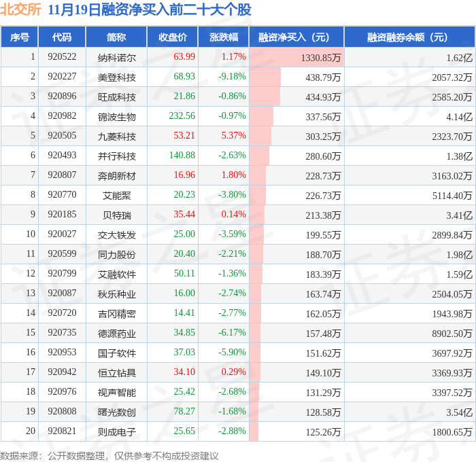Click the 数据来源 disclaimer footer text
This screenshot has width=476, height=462.
[x=109, y=456]
